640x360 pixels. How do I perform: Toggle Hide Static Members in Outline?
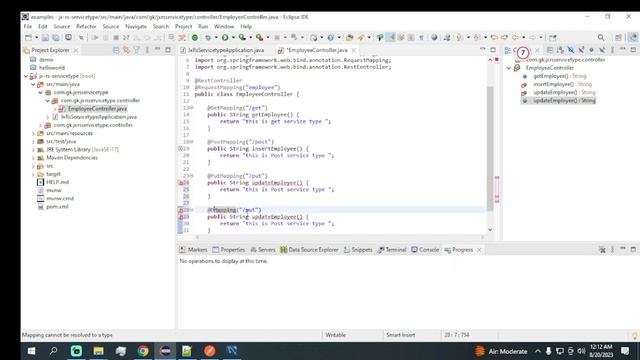click(581, 50)
